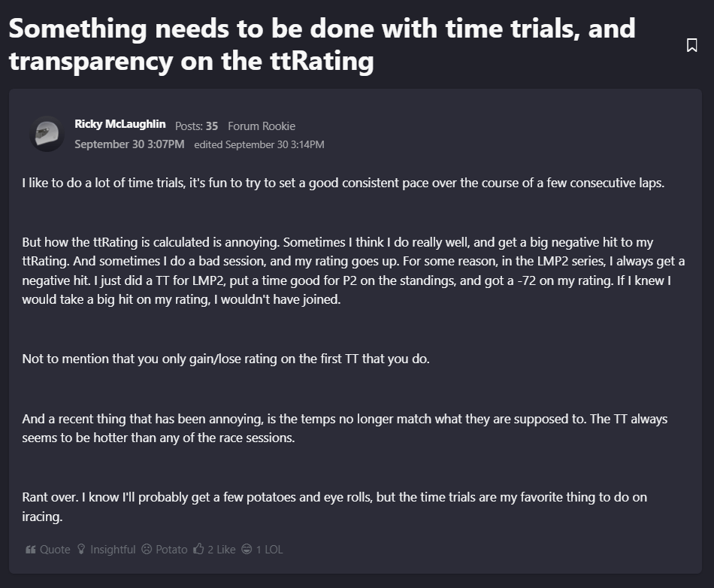Click the "edited September 30 3:14PM" text
This screenshot has width=714, height=588.
tap(259, 144)
